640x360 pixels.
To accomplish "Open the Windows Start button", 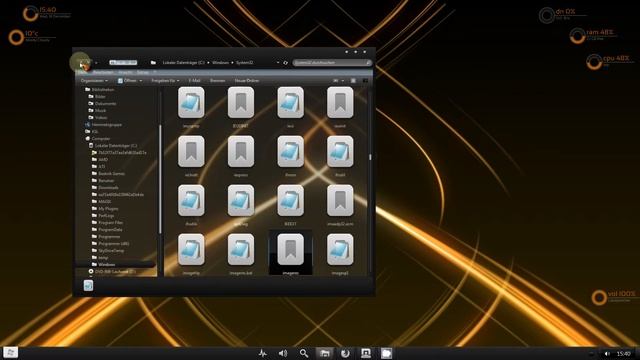I will pyautogui.click(x=10, y=352).
